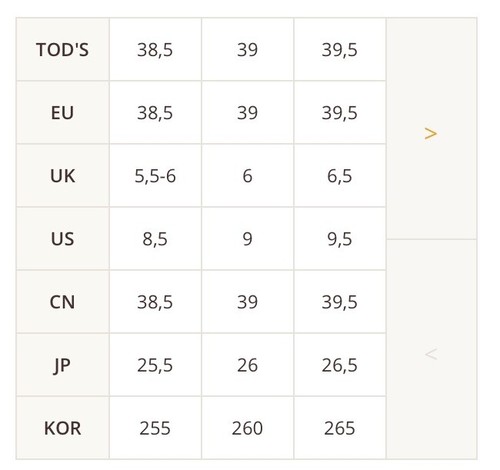Select the TOD'S row header
The width and height of the screenshot is (500, 470).
(x=63, y=49)
